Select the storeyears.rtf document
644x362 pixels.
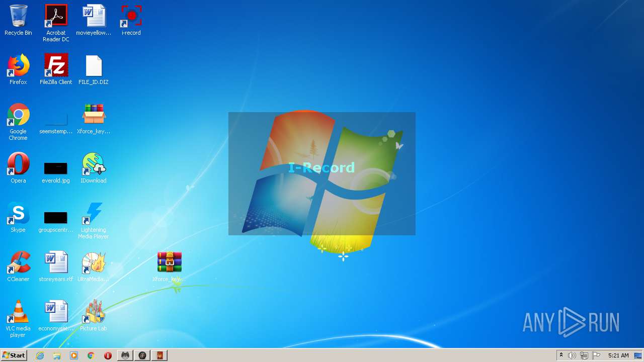click(x=56, y=266)
